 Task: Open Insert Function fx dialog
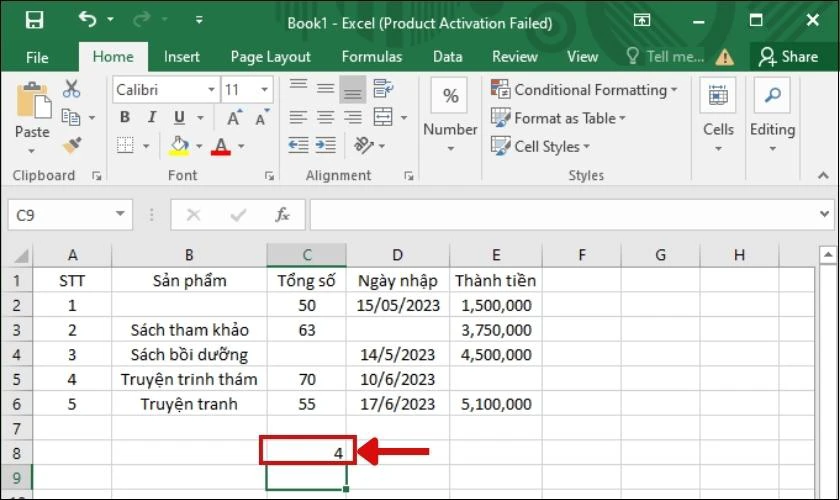coord(282,215)
